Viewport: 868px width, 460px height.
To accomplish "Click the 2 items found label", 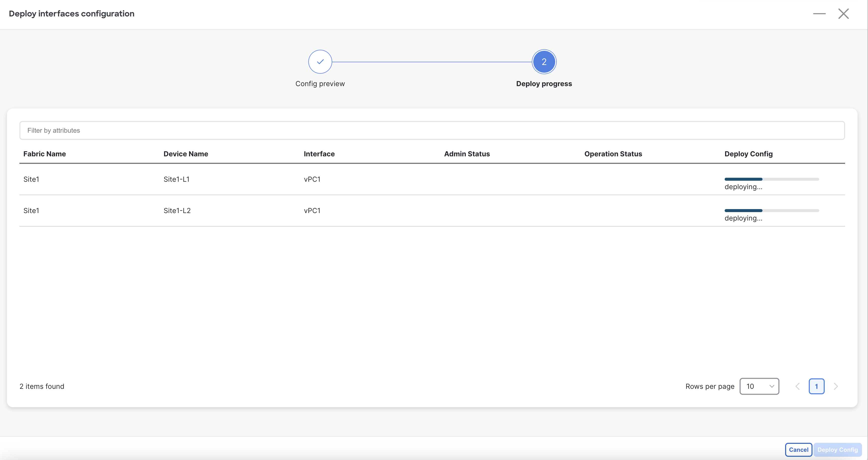I will pyautogui.click(x=42, y=386).
